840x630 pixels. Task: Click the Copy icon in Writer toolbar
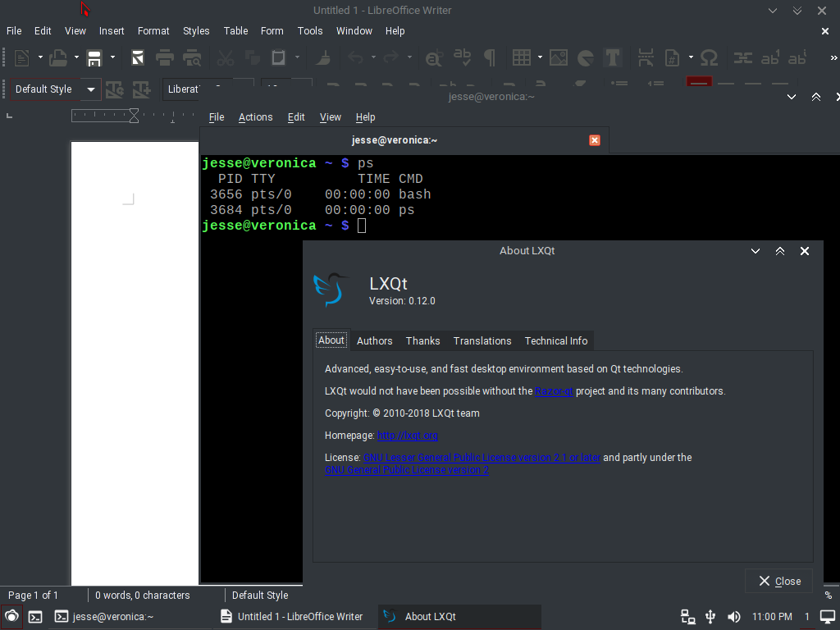[x=252, y=57]
